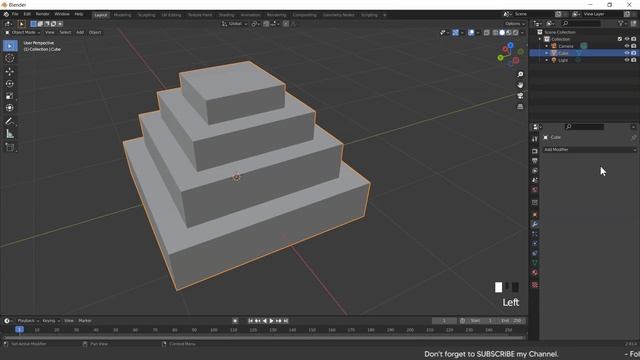
Task: Select the Annotate tool
Action: click(x=10, y=121)
